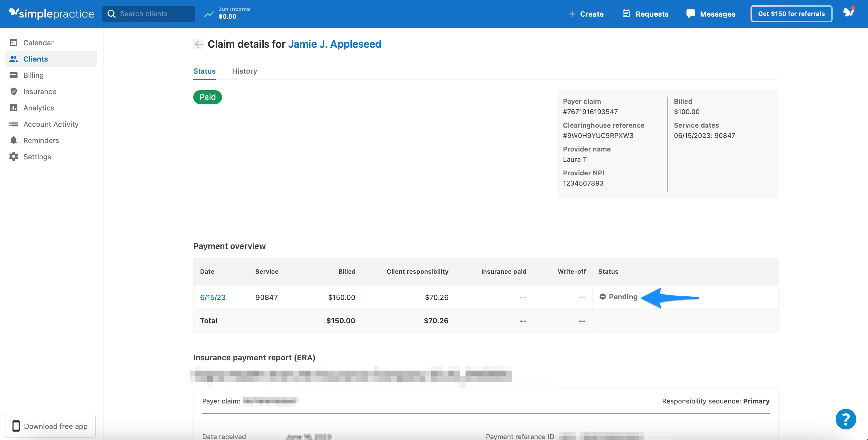Open the Jamie J. Appleseed client link
868x440 pixels.
pyautogui.click(x=334, y=44)
